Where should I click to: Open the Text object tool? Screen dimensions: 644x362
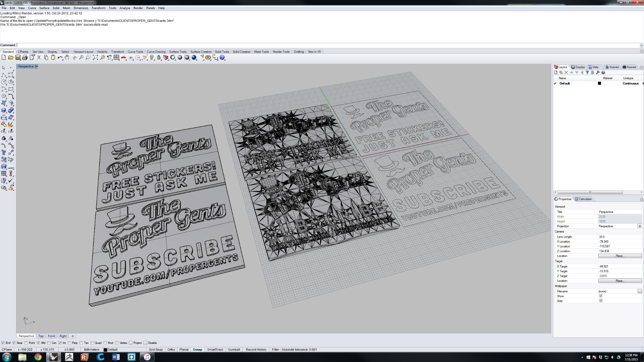pos(4,153)
